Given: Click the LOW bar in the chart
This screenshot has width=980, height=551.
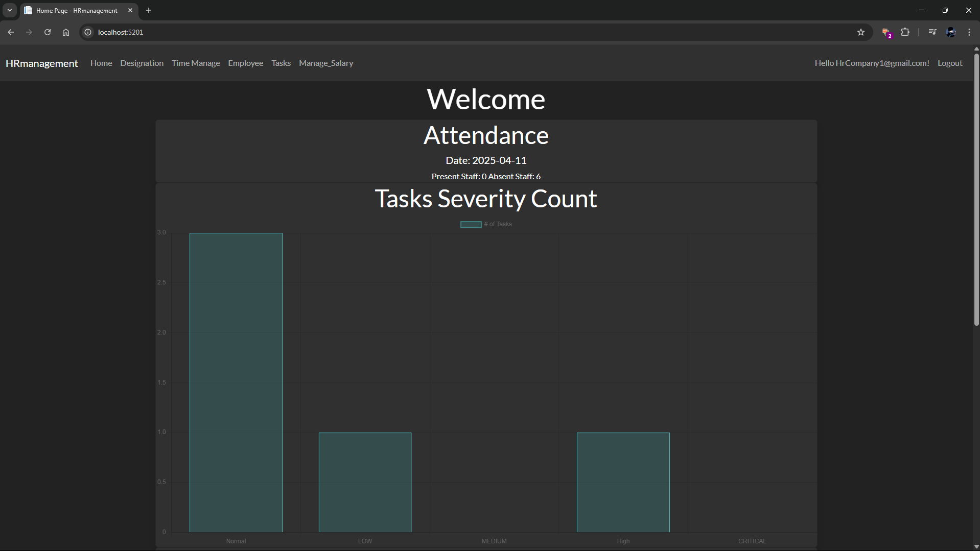Looking at the screenshot, I should pyautogui.click(x=365, y=482).
